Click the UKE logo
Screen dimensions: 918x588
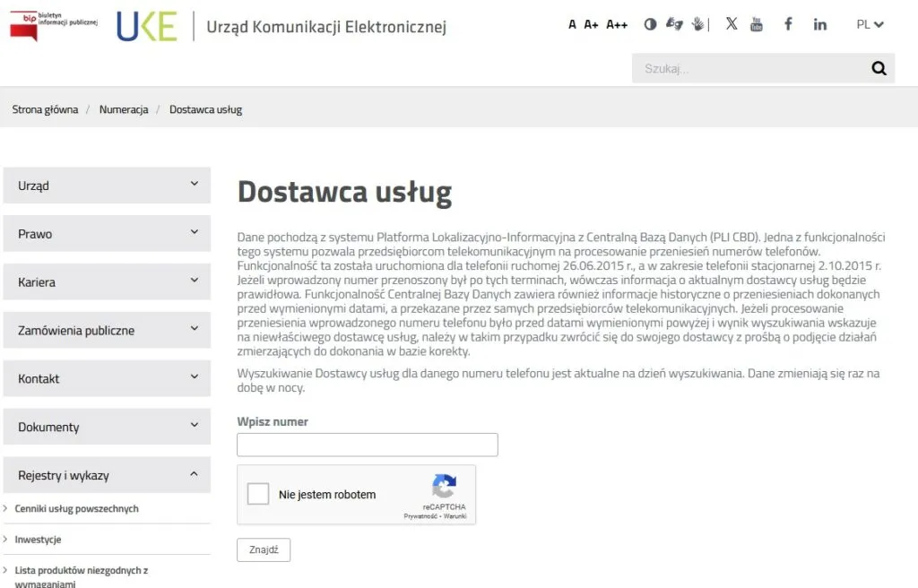pos(146,26)
